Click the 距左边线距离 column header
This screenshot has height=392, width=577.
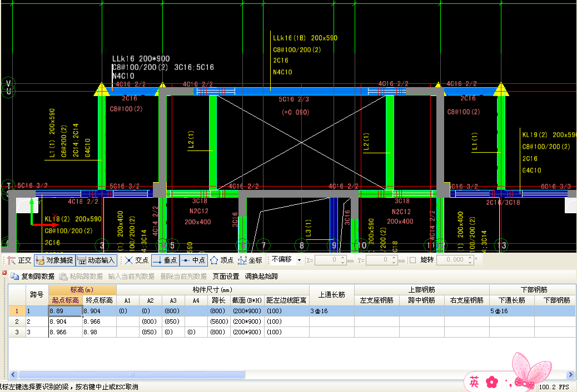[x=287, y=300]
